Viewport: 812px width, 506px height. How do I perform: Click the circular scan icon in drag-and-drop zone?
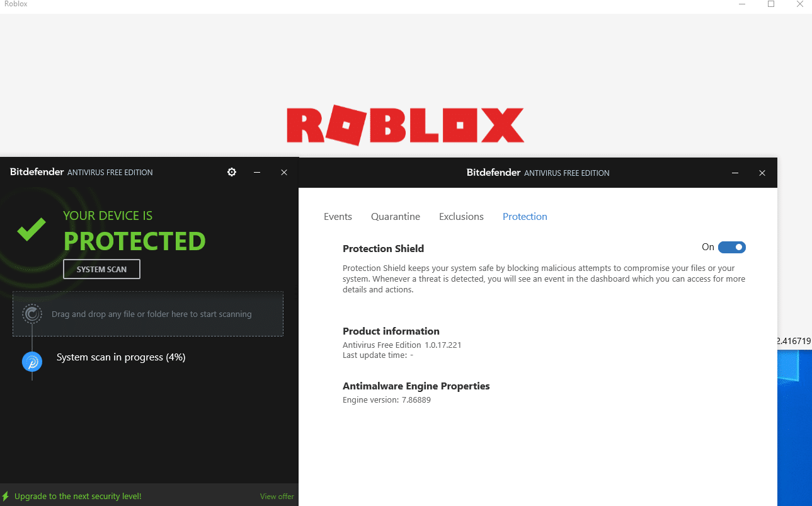point(32,313)
